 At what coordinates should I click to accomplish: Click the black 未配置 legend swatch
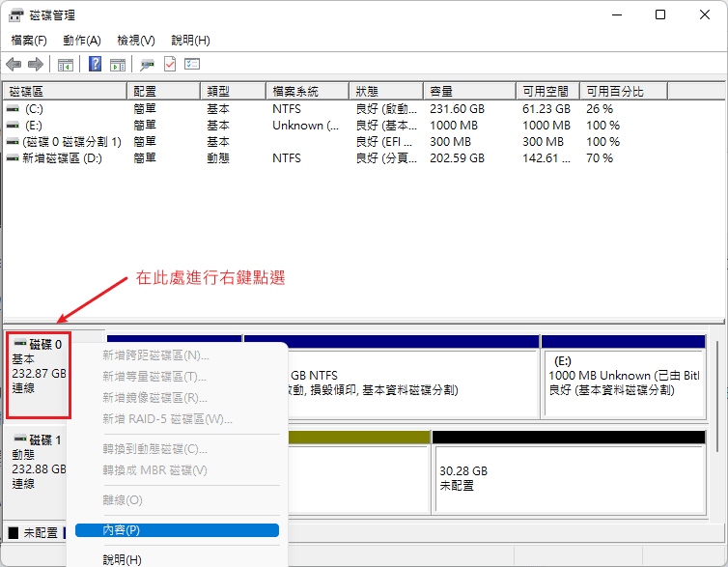tap(14, 532)
